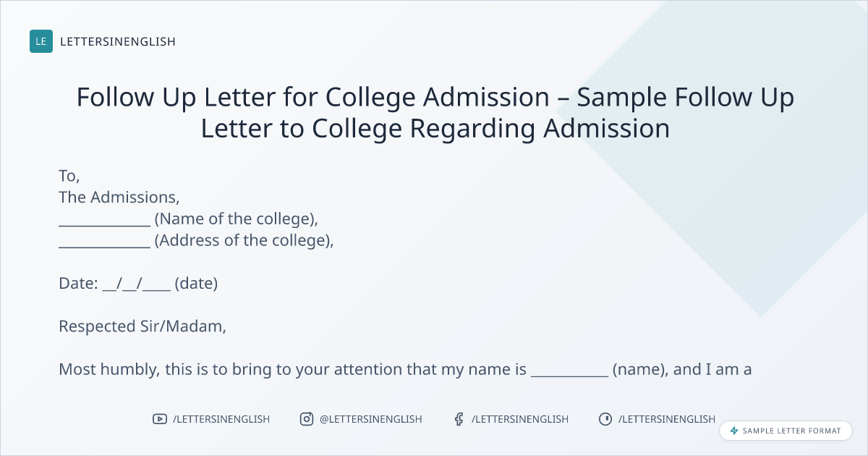This screenshot has height=456, width=868.
Task: Click the 'To,' line of the letter
Action: click(69, 176)
